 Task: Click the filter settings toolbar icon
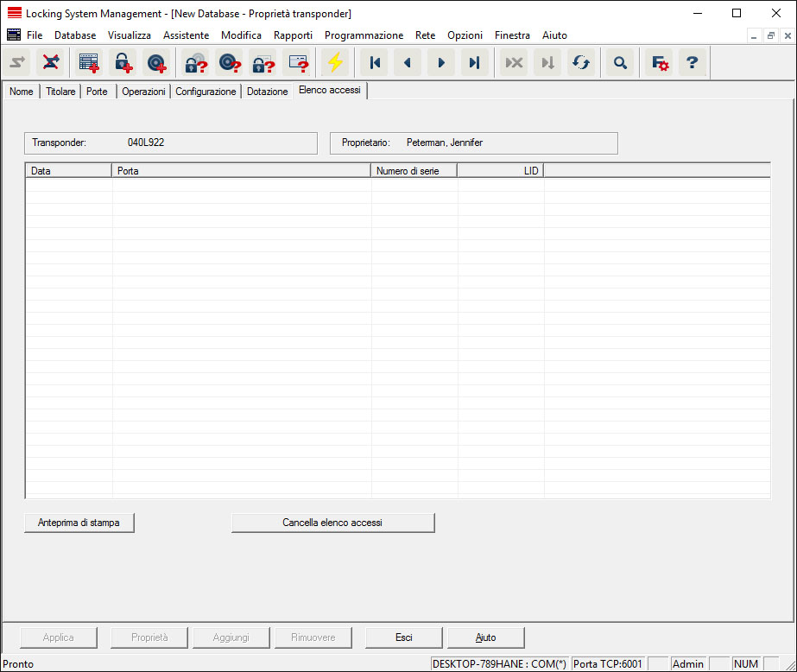tap(660, 63)
